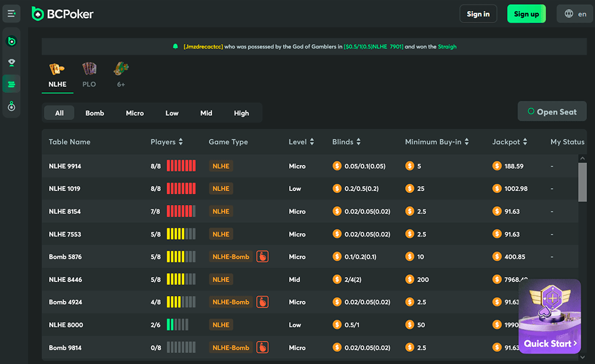The width and height of the screenshot is (595, 364).
Task: Select the Micro filter tab
Action: coord(135,113)
